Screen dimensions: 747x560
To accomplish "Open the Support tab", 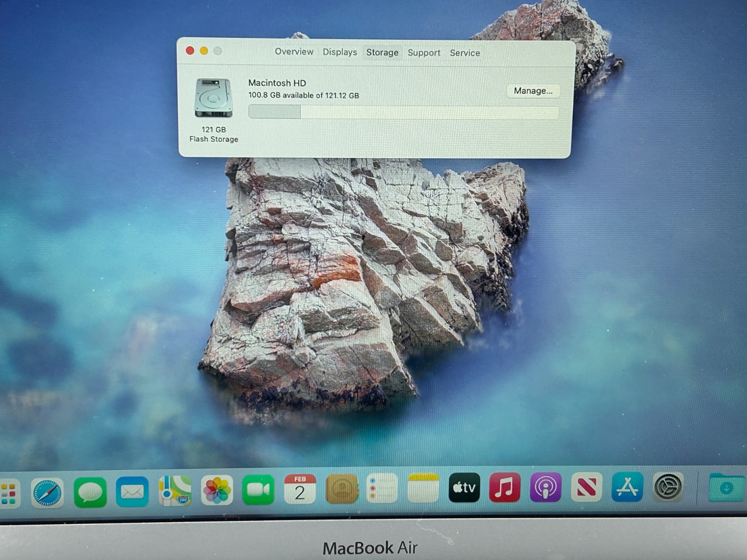I will [x=424, y=53].
